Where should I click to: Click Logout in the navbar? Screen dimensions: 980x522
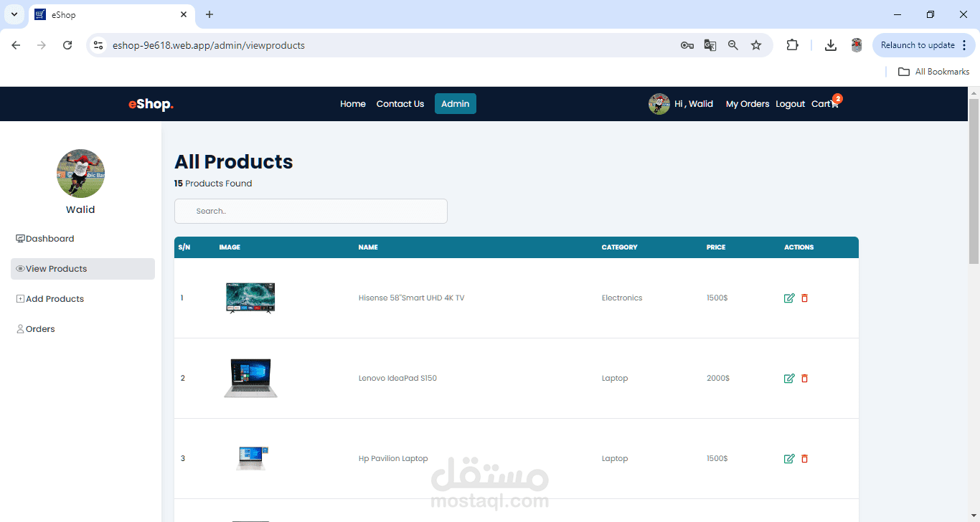click(x=791, y=104)
